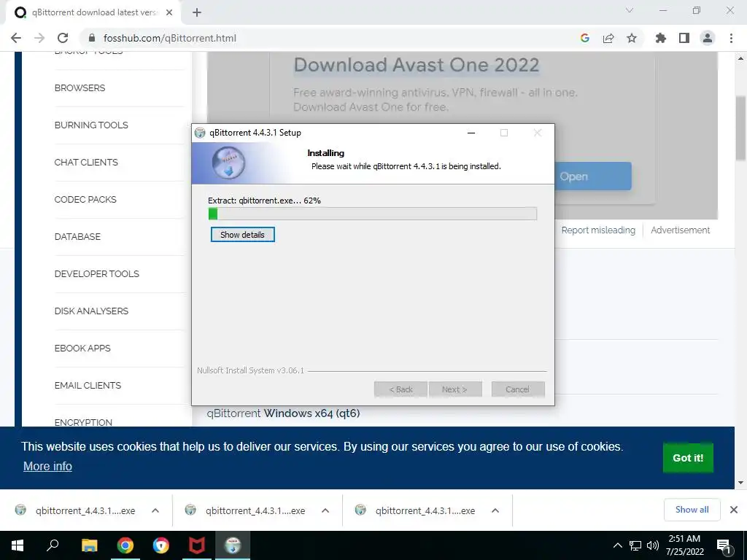Open ENCRYPTION category
Screen dimensions: 747x560
[x=83, y=422]
